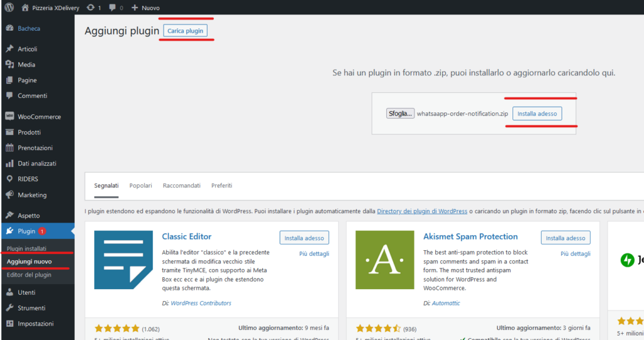Click the updates icon in admin bar
Screen dimensions: 644x340
pos(91,8)
